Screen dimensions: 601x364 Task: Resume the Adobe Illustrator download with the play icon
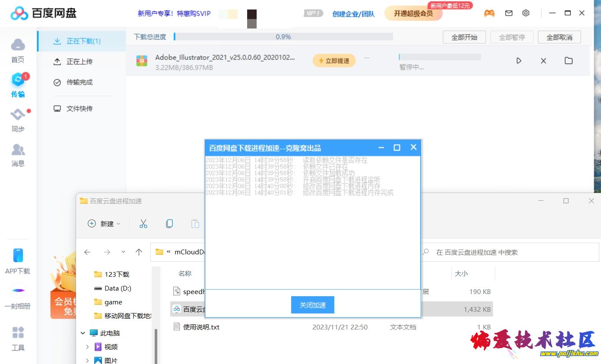click(518, 61)
